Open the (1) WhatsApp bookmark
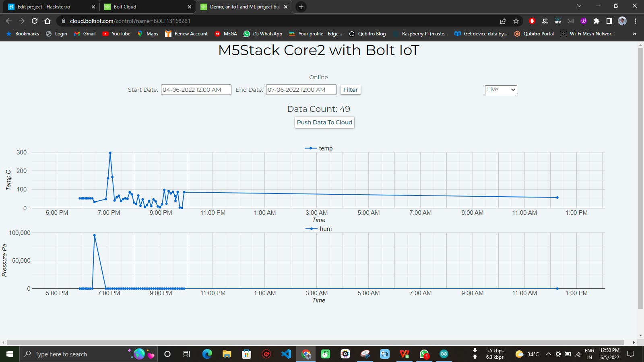 (263, 34)
